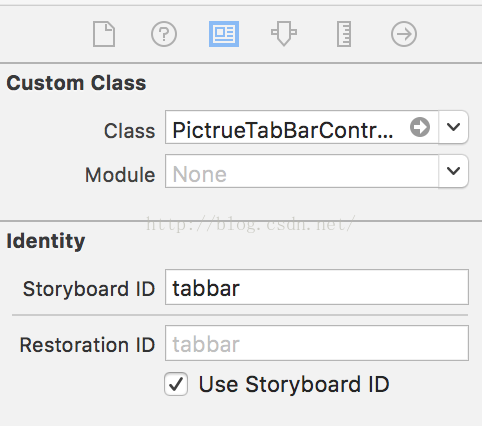Click the Class label text

coord(129,131)
